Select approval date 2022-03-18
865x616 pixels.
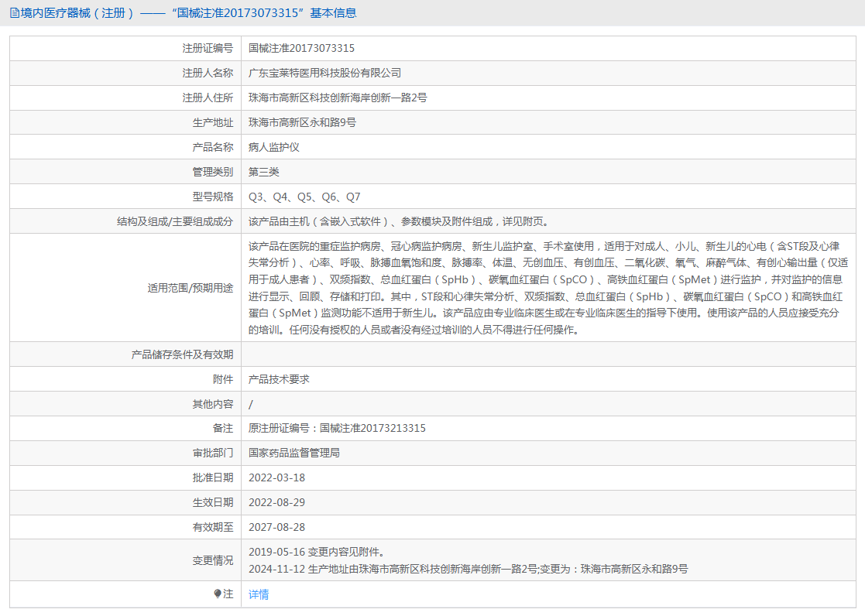click(277, 478)
